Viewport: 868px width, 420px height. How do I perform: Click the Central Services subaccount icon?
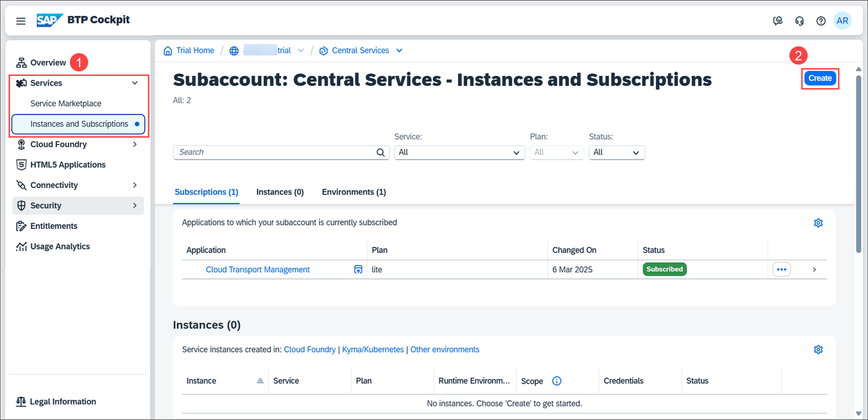pos(324,51)
